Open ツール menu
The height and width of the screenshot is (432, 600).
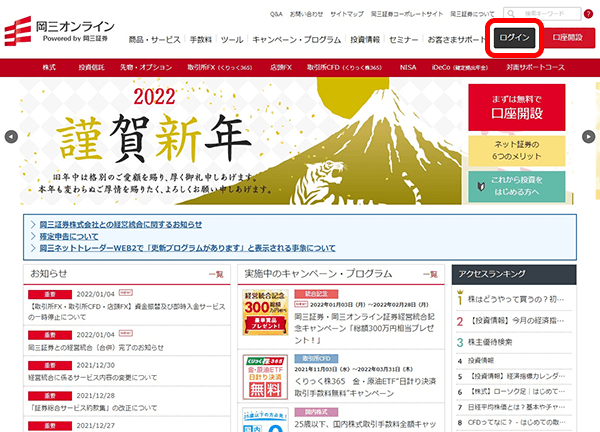[x=232, y=40]
